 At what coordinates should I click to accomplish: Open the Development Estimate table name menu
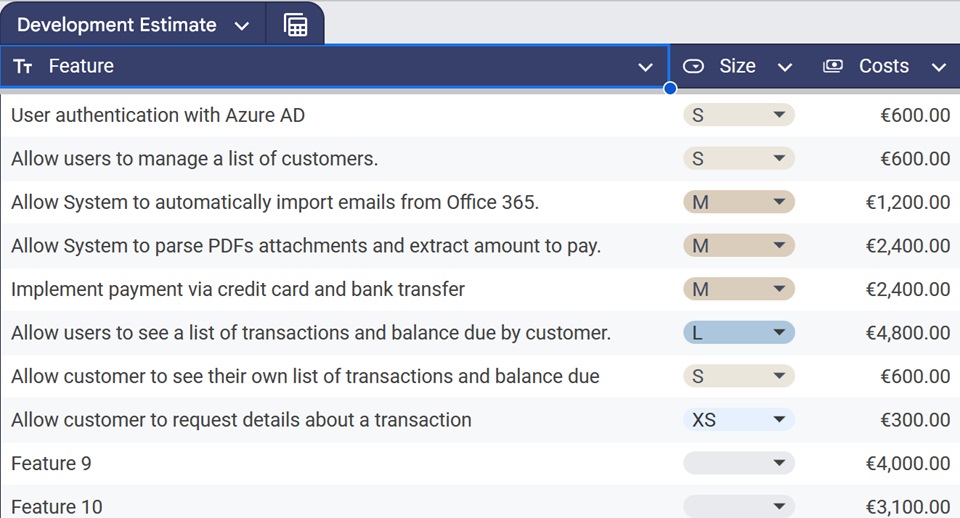click(241, 26)
